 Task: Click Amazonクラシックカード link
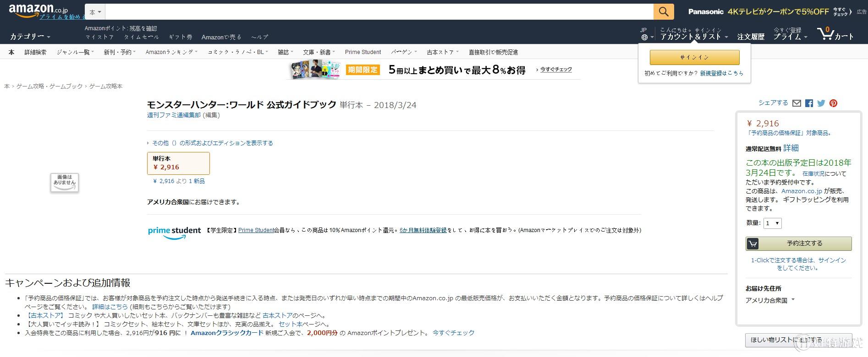click(x=227, y=333)
